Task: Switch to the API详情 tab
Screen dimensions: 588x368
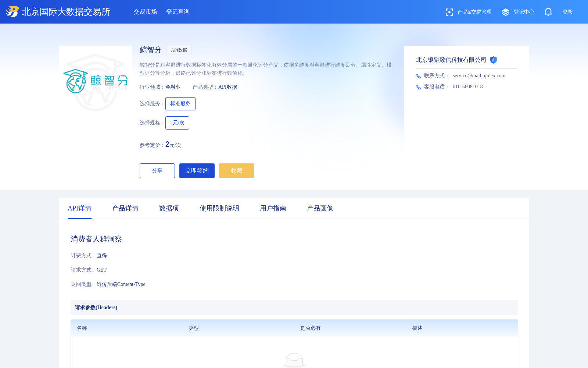Action: click(79, 208)
